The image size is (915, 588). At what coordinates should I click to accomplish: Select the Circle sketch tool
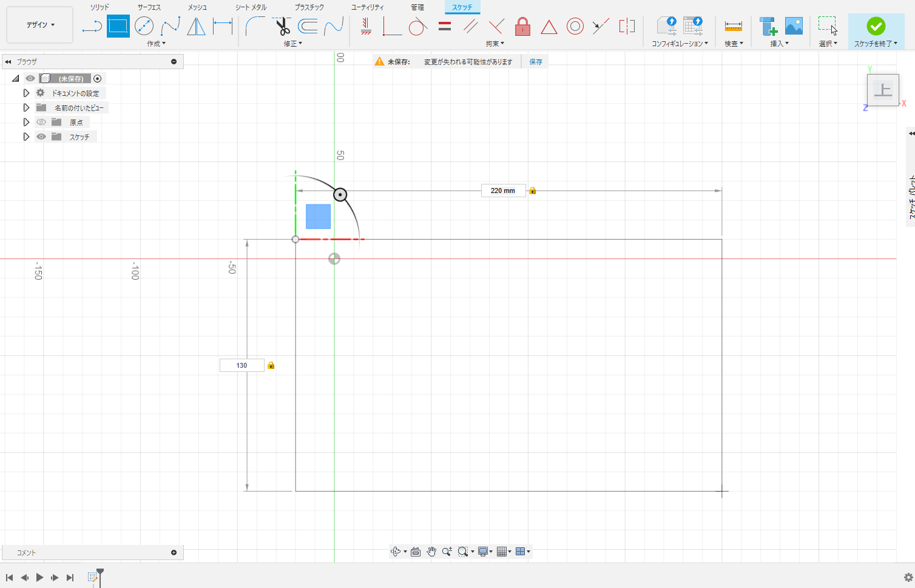coord(144,26)
